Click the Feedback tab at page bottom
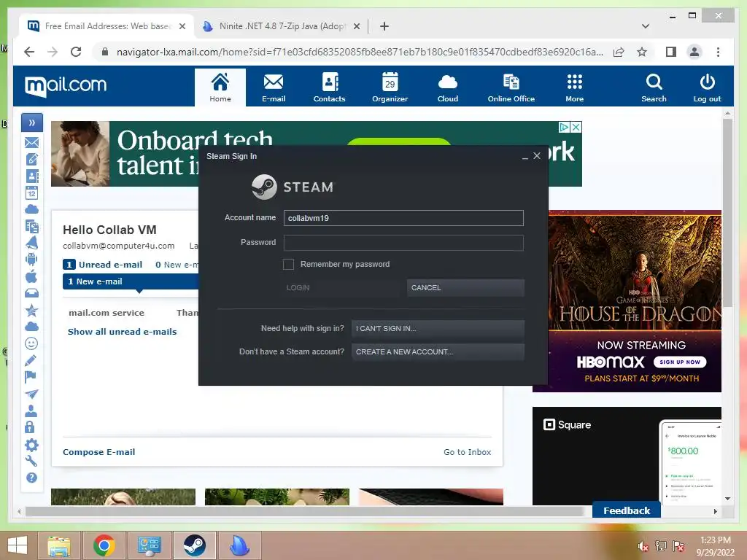Image resolution: width=747 pixels, height=560 pixels. pyautogui.click(x=627, y=510)
